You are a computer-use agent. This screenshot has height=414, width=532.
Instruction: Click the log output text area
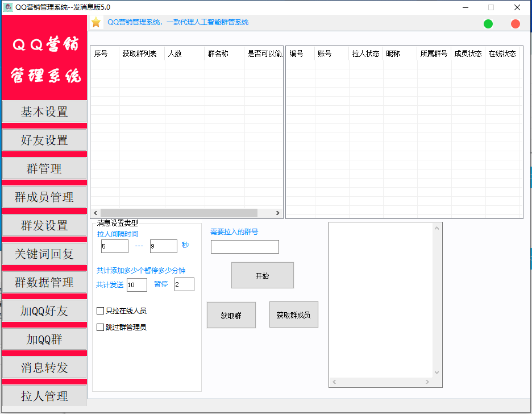pos(381,300)
